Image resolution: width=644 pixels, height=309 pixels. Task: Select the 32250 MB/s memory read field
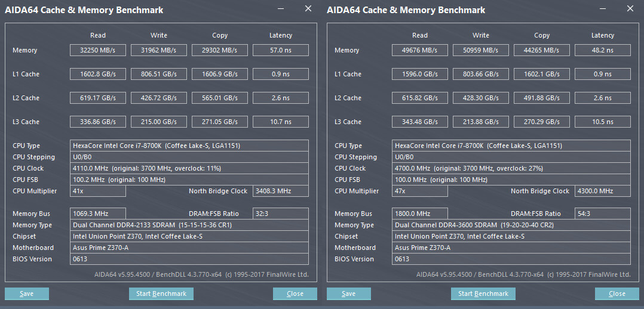pos(98,51)
